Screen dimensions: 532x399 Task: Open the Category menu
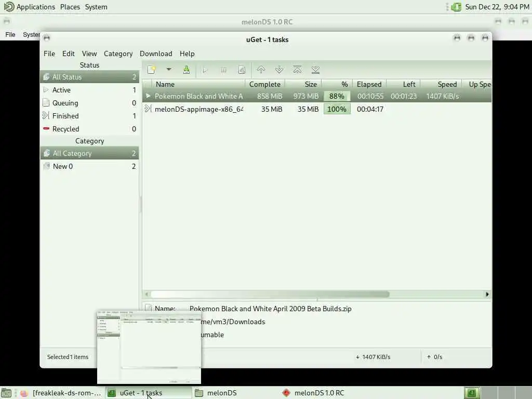coord(118,54)
